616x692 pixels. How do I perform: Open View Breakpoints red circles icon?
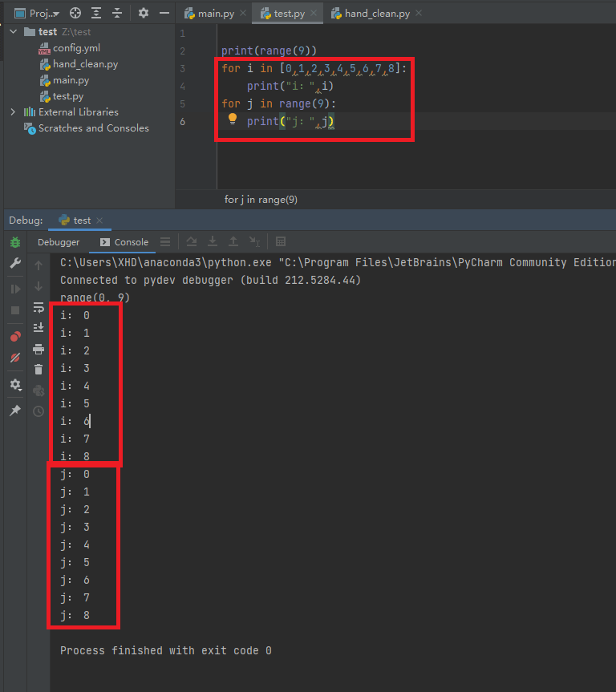tap(15, 337)
